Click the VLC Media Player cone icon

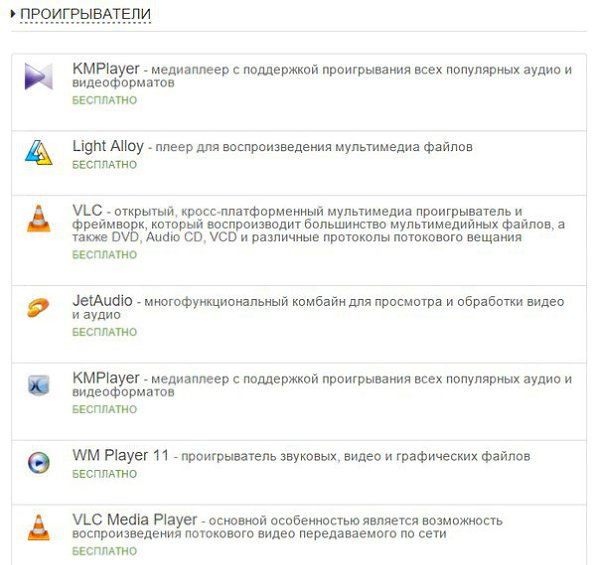pyautogui.click(x=39, y=528)
